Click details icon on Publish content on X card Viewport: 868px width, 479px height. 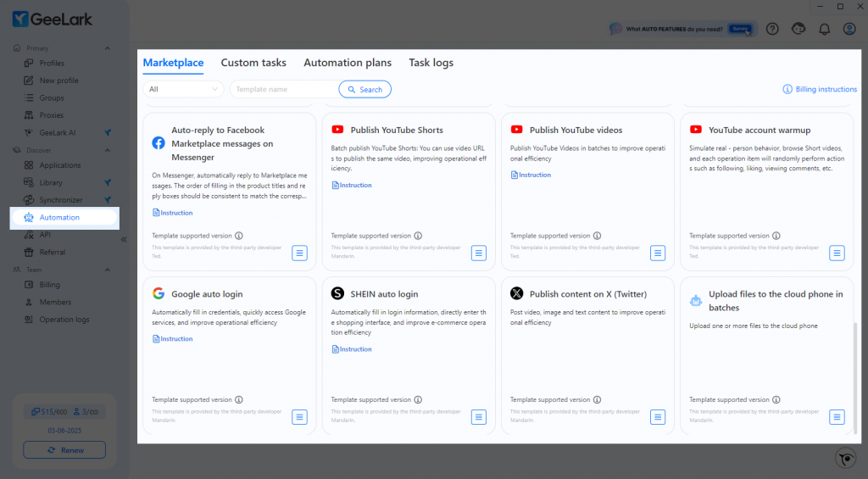658,417
